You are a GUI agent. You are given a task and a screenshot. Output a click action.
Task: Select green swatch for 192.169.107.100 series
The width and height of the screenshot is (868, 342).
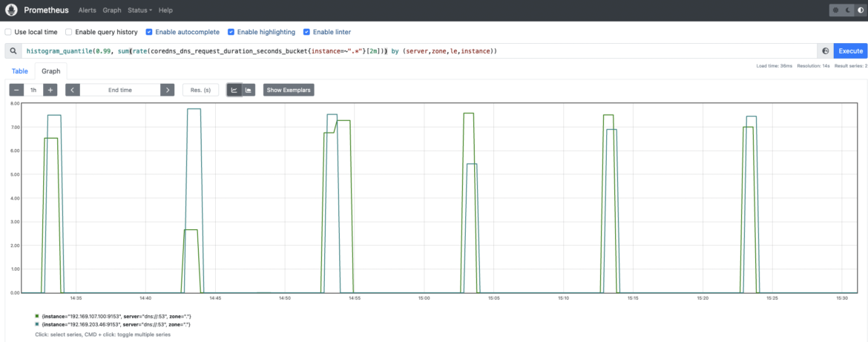coord(36,316)
